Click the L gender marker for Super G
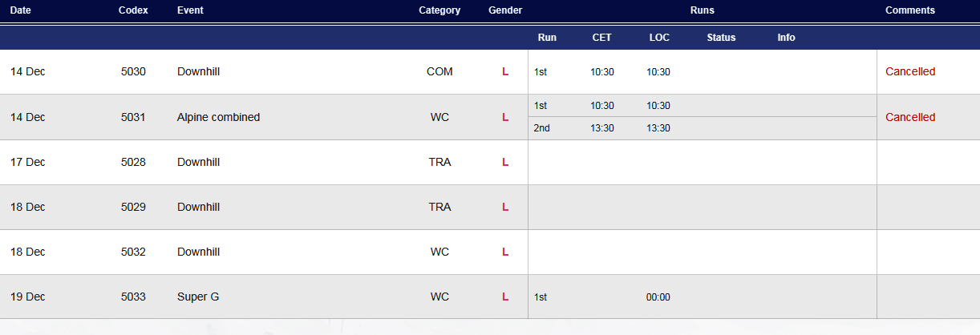The width and height of the screenshot is (980, 335). tap(505, 297)
